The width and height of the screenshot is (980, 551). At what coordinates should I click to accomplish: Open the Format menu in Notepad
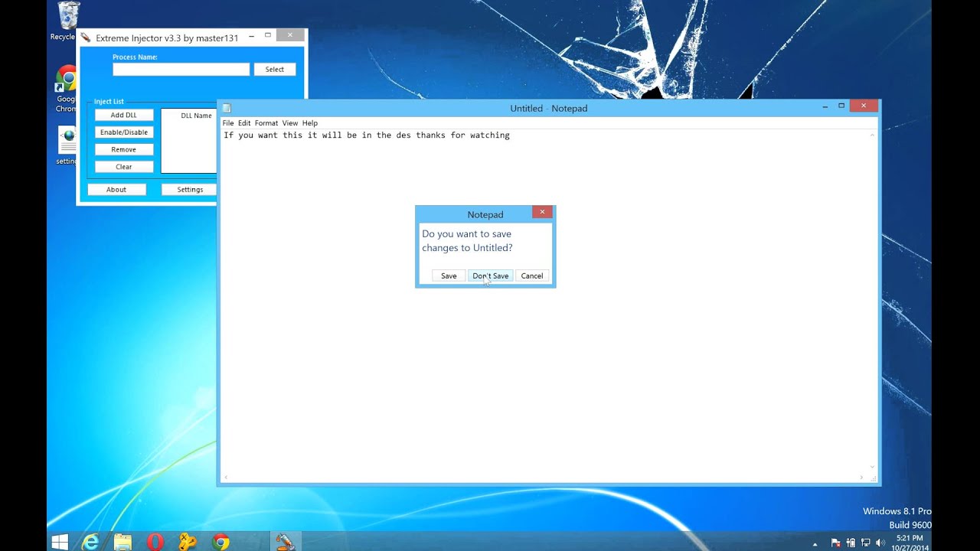tap(266, 123)
